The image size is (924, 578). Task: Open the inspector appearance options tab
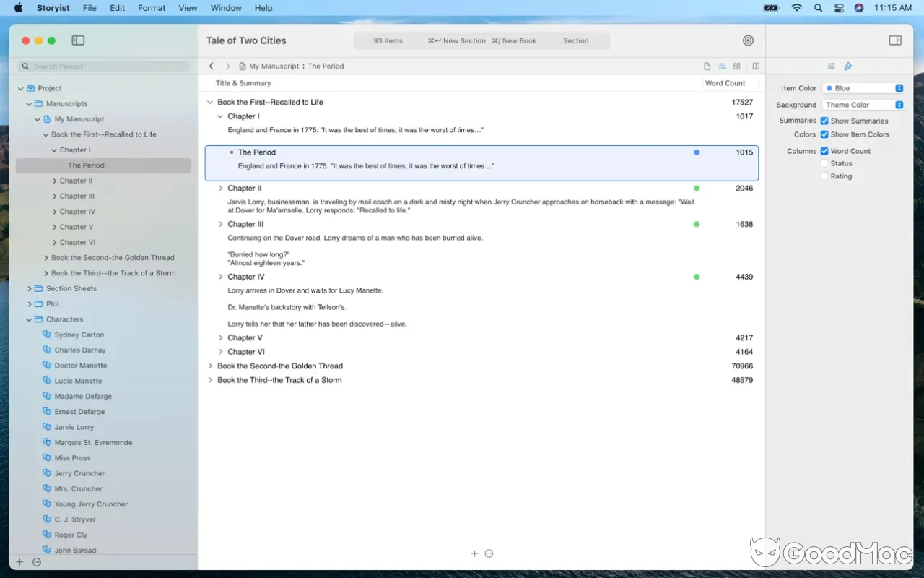[x=832, y=66]
